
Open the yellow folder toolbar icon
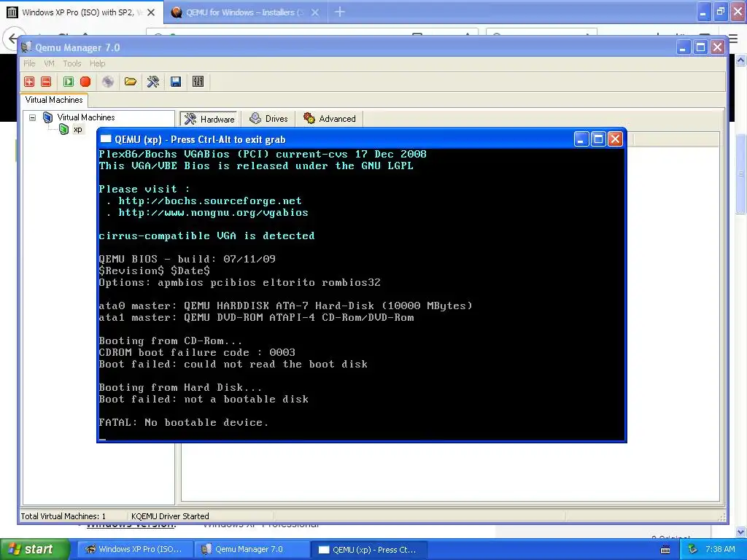(131, 82)
